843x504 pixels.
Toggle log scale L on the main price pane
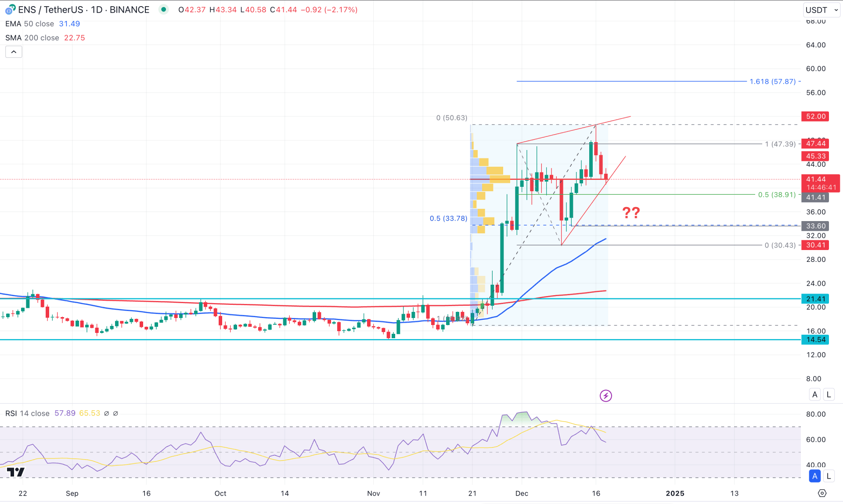(829, 394)
